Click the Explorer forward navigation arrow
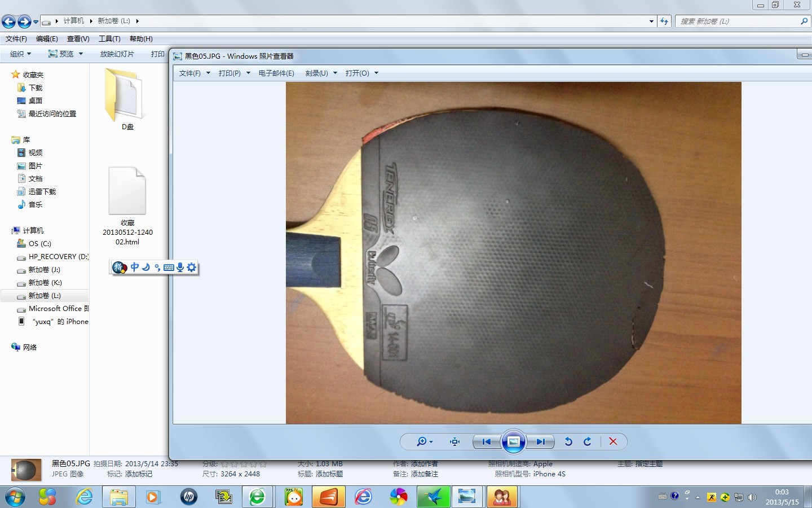The image size is (812, 508). 24,21
